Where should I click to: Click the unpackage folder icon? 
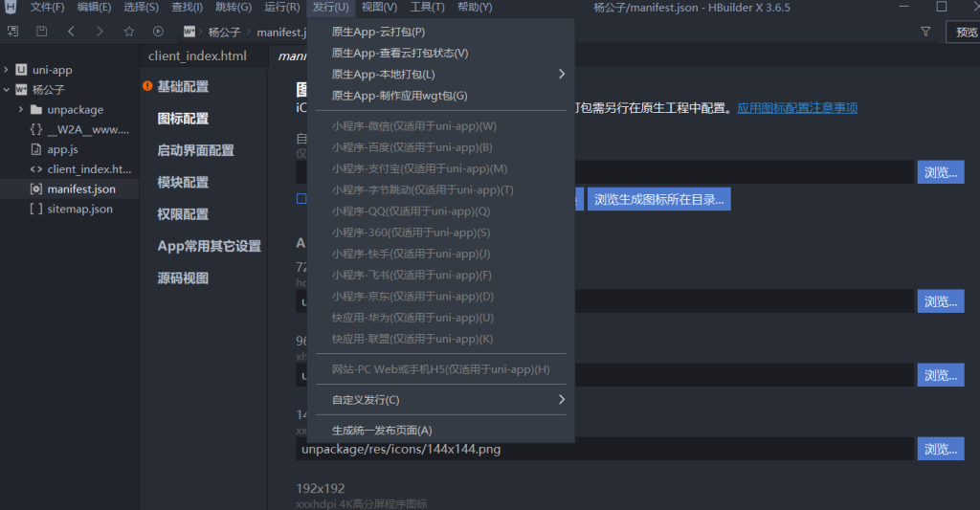[x=36, y=109]
